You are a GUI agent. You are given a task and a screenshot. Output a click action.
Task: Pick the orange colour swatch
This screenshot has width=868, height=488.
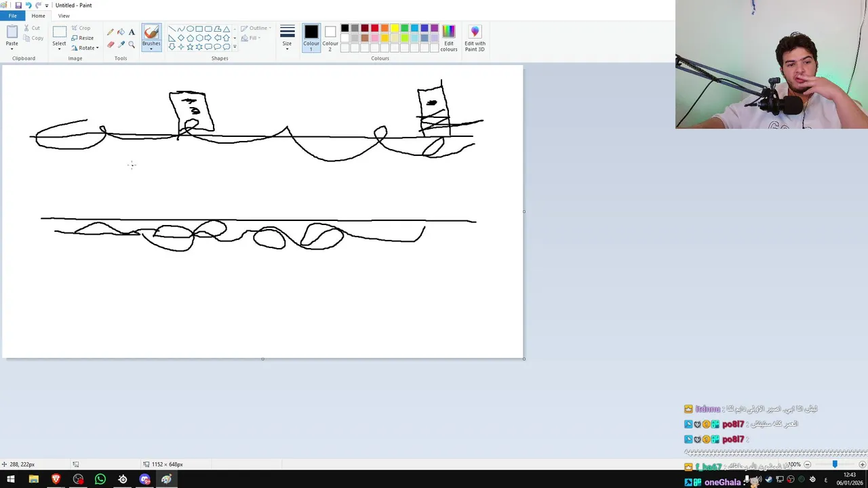[384, 28]
